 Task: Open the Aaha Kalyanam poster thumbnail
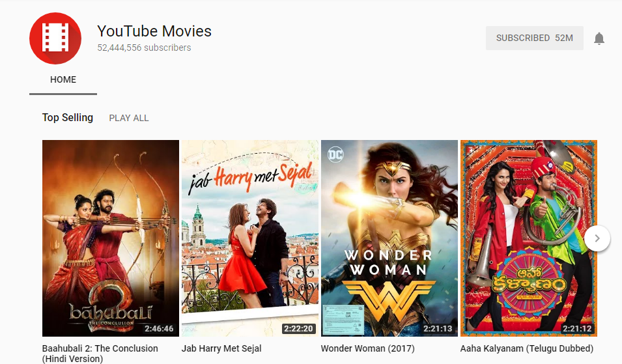pyautogui.click(x=528, y=238)
